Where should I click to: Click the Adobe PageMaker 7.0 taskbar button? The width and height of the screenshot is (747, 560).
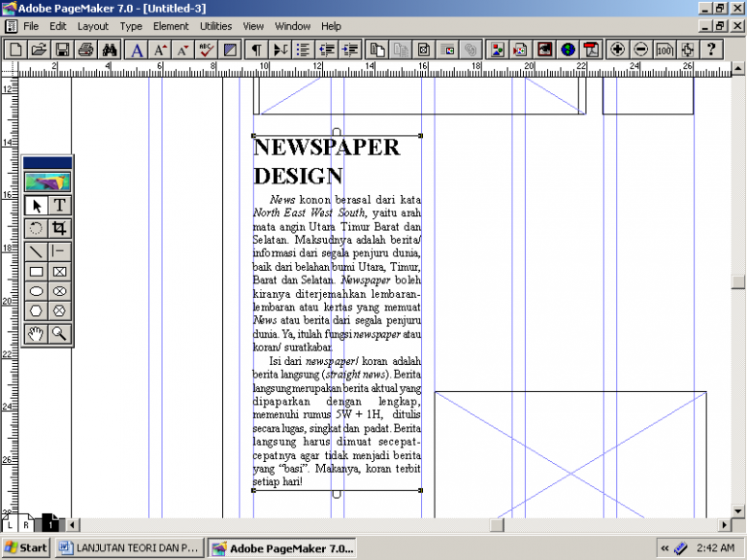click(284, 548)
